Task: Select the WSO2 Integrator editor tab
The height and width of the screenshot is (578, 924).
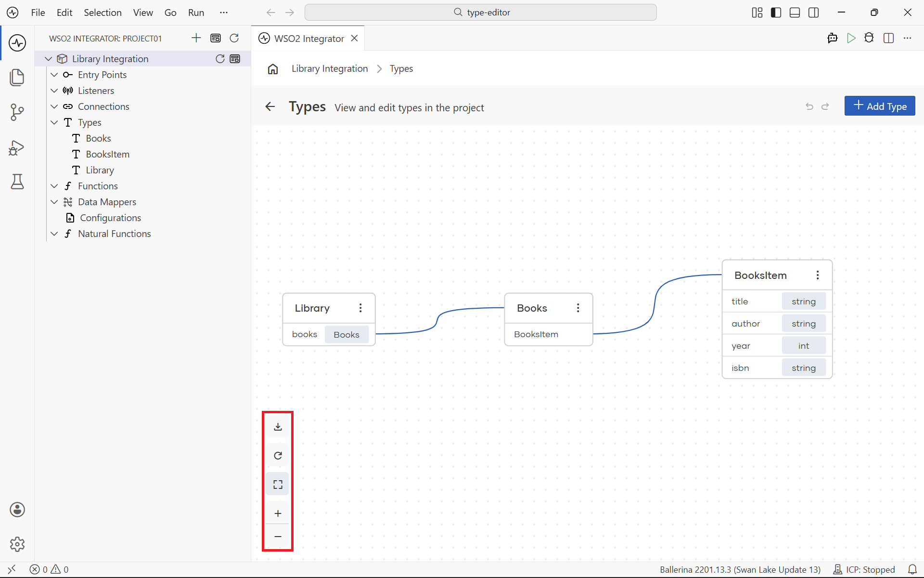Action: (308, 38)
